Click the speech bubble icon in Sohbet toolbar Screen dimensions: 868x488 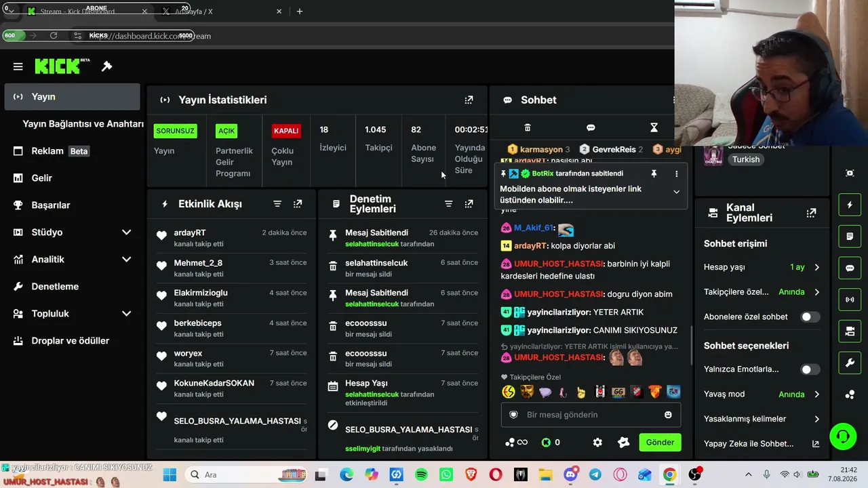(x=591, y=127)
